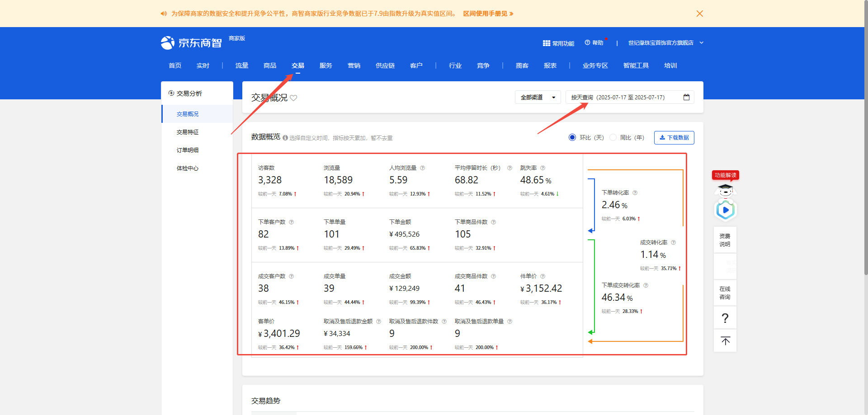Select the 环比 (天) radio button
Viewport: 868px width, 415px height.
pyautogui.click(x=572, y=137)
